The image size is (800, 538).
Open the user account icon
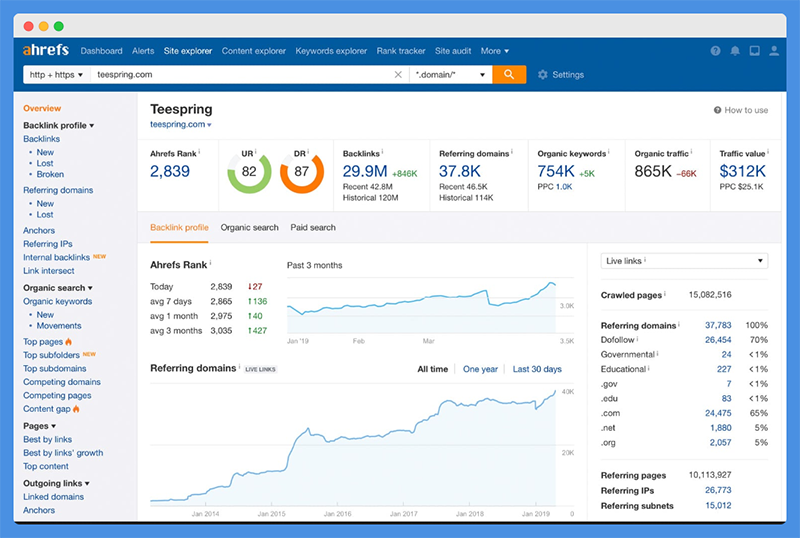point(774,51)
